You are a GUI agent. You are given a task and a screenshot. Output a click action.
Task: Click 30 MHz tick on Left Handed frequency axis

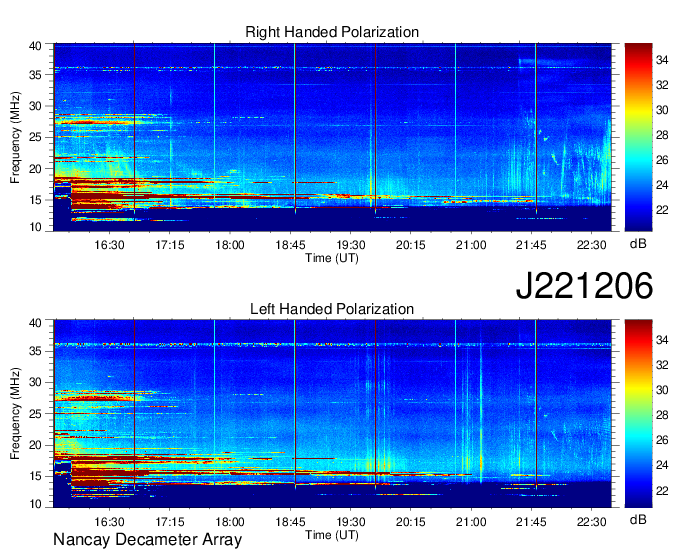click(35, 382)
